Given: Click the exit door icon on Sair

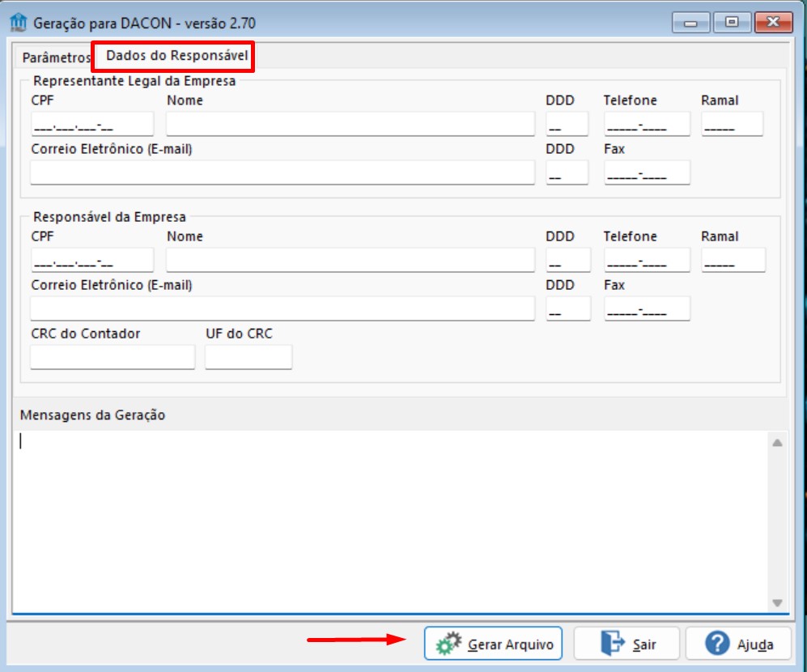Looking at the screenshot, I should 613,643.
